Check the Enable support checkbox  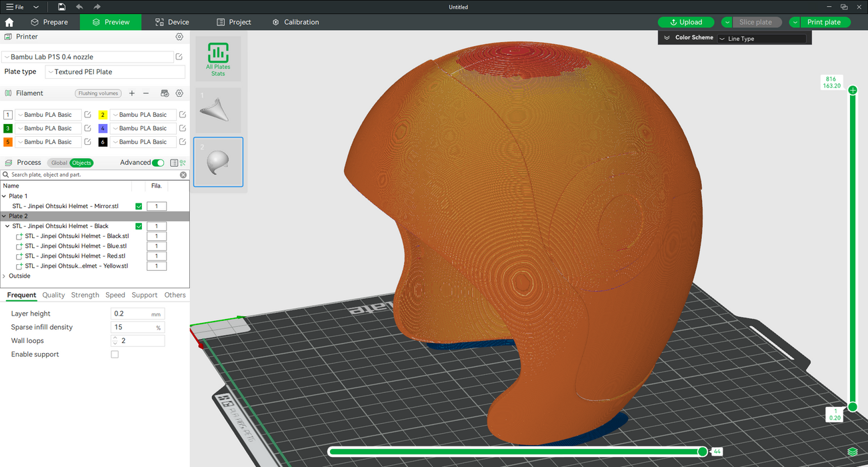click(x=115, y=354)
